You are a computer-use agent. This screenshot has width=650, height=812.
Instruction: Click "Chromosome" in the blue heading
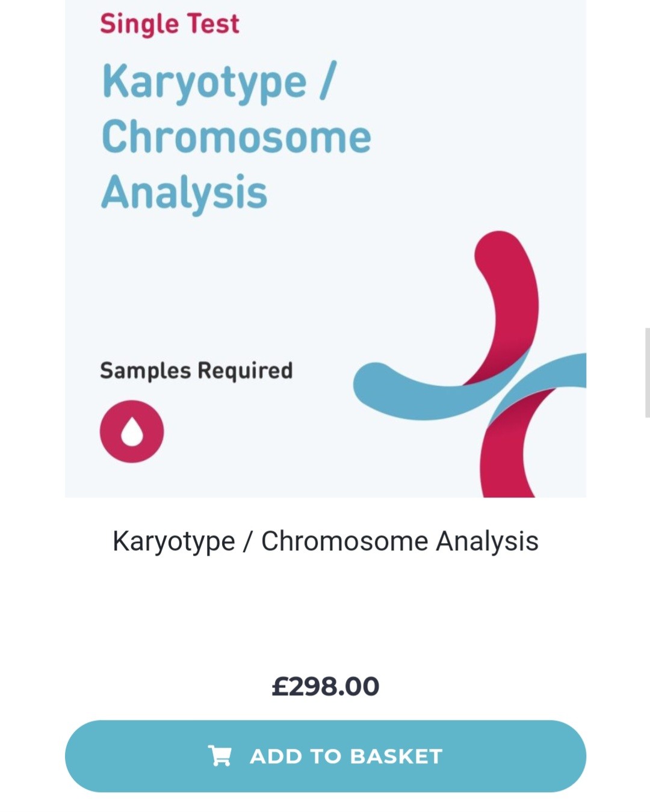(x=236, y=137)
